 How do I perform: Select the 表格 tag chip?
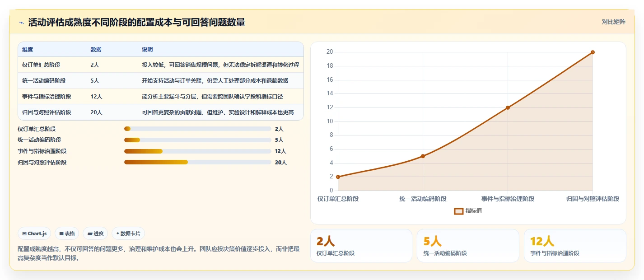tap(67, 233)
